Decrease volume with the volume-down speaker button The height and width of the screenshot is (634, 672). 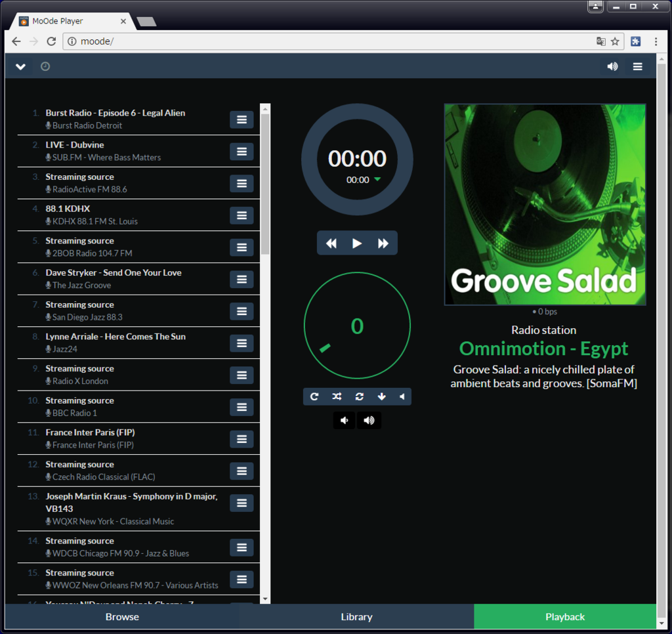click(344, 420)
